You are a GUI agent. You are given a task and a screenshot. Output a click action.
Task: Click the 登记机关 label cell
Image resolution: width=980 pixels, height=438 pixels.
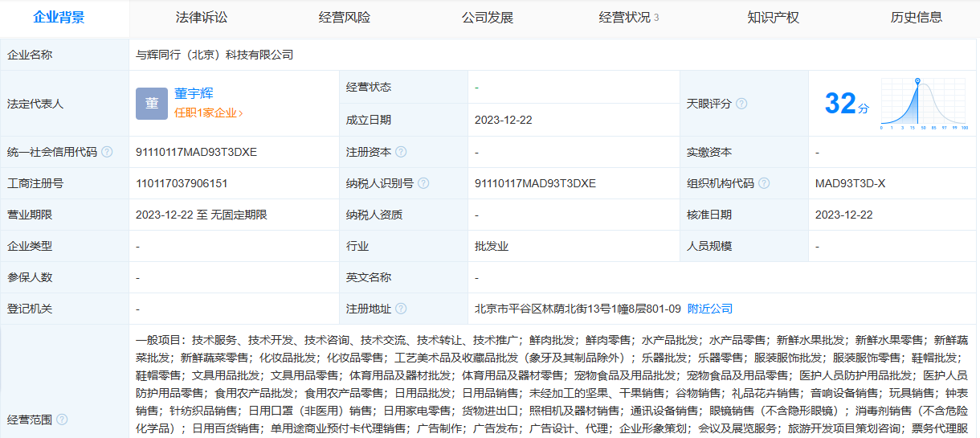click(x=64, y=309)
